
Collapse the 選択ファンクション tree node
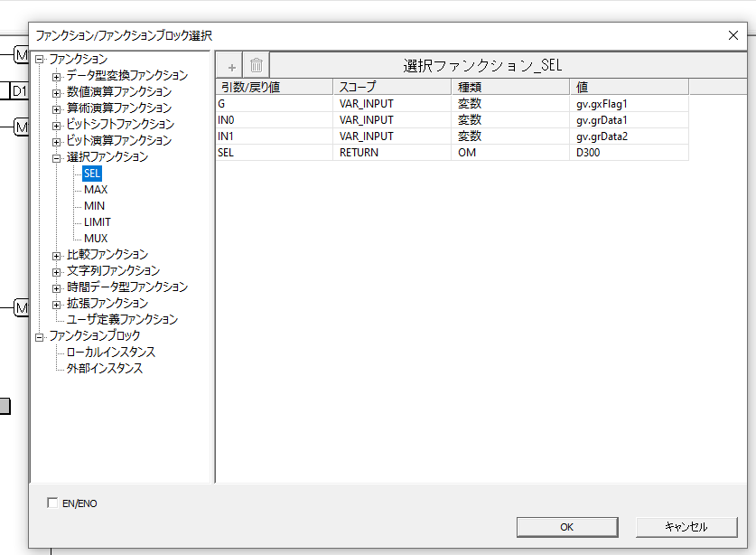pos(57,157)
